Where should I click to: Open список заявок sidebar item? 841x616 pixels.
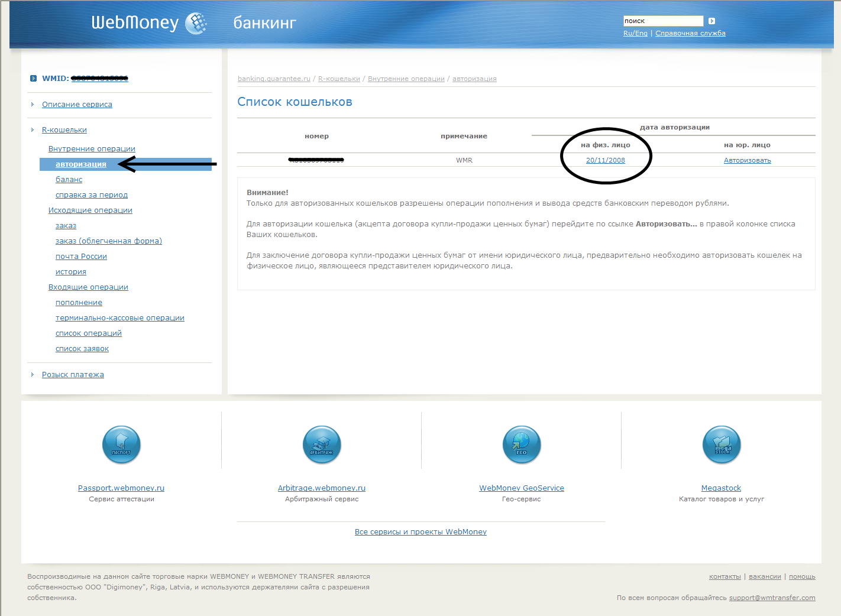[82, 348]
